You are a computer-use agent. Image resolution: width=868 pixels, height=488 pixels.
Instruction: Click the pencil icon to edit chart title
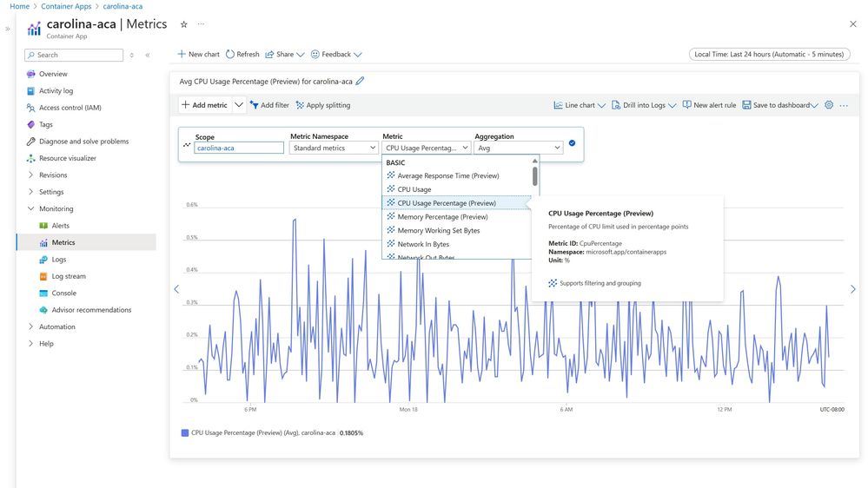coord(360,81)
